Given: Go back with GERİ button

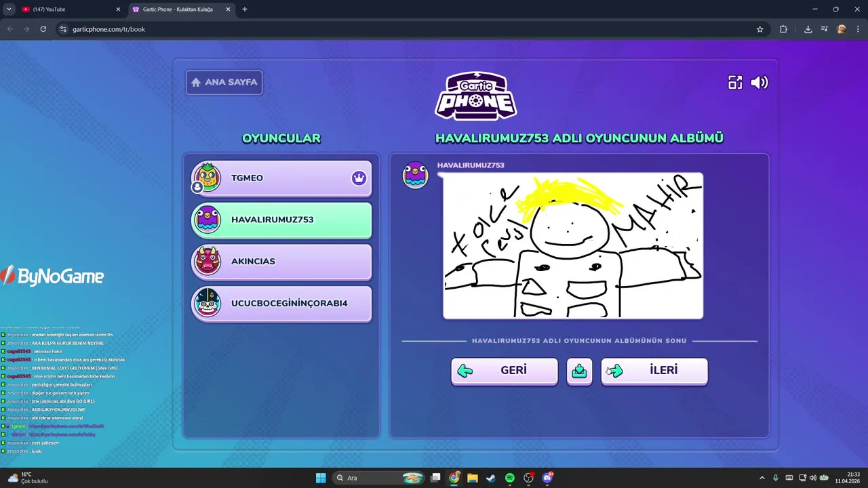Looking at the screenshot, I should [x=505, y=371].
